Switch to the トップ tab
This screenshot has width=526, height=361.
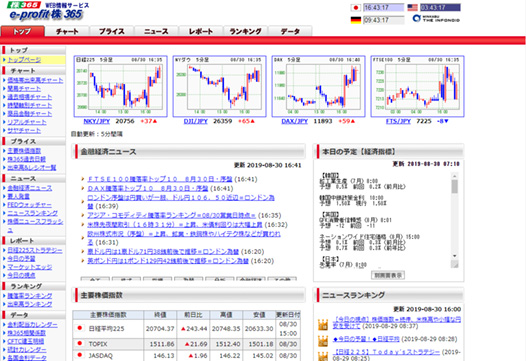coord(22,31)
